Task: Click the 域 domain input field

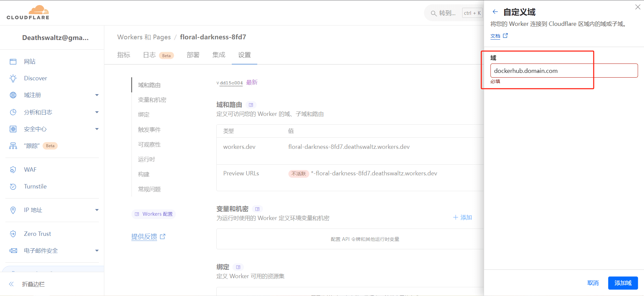Action: coord(563,71)
